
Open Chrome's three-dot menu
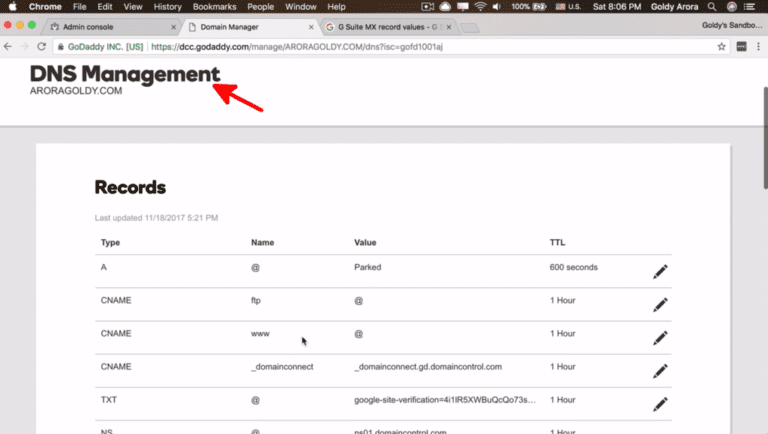(758, 47)
